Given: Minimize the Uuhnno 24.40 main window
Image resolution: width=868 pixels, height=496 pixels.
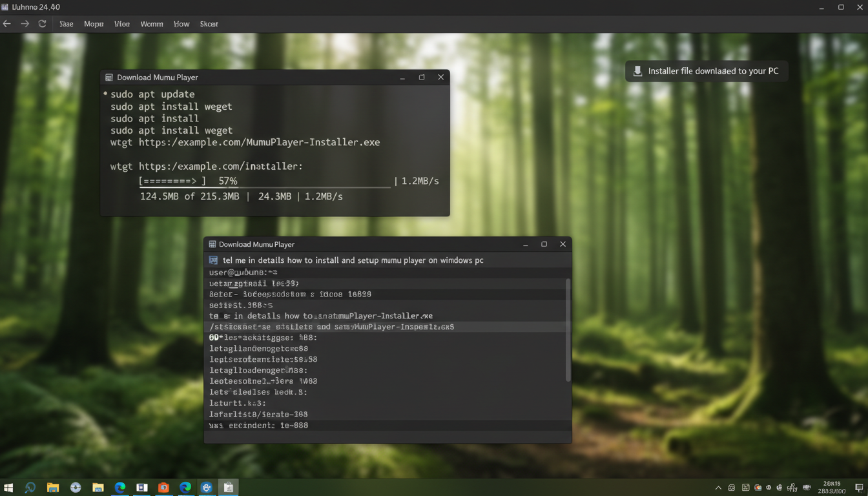Looking at the screenshot, I should pyautogui.click(x=821, y=7).
